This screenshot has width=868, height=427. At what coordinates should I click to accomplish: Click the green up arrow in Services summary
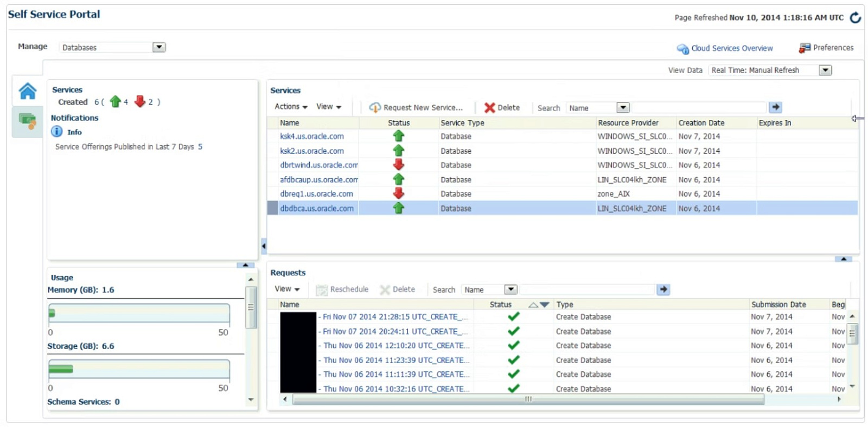[115, 101]
